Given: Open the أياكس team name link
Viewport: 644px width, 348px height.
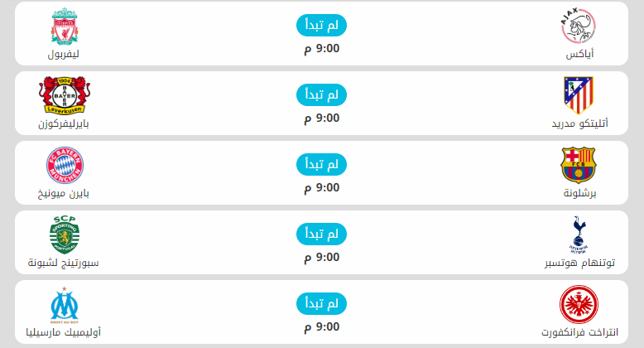Looking at the screenshot, I should tap(579, 55).
